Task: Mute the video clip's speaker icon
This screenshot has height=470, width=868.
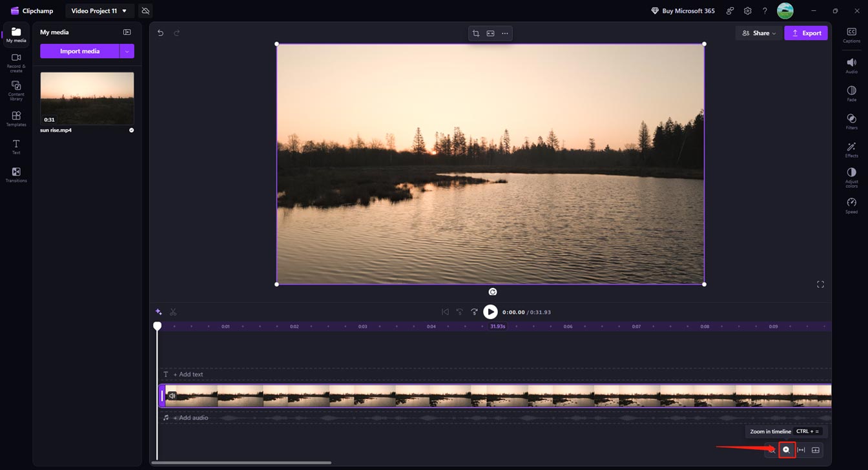Action: [x=172, y=396]
